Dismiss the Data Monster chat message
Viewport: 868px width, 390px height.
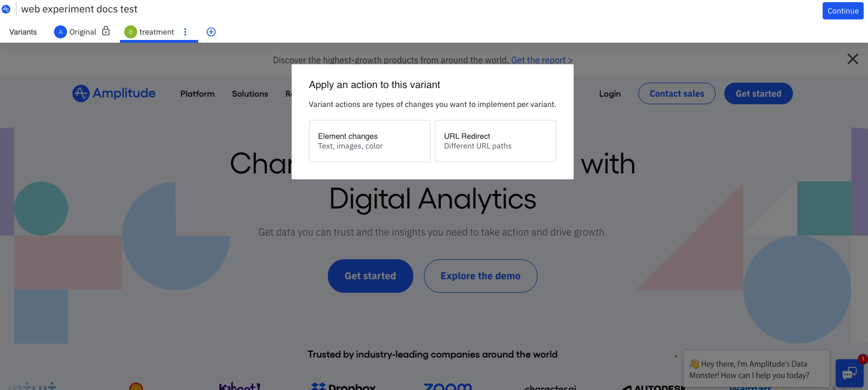(x=676, y=357)
